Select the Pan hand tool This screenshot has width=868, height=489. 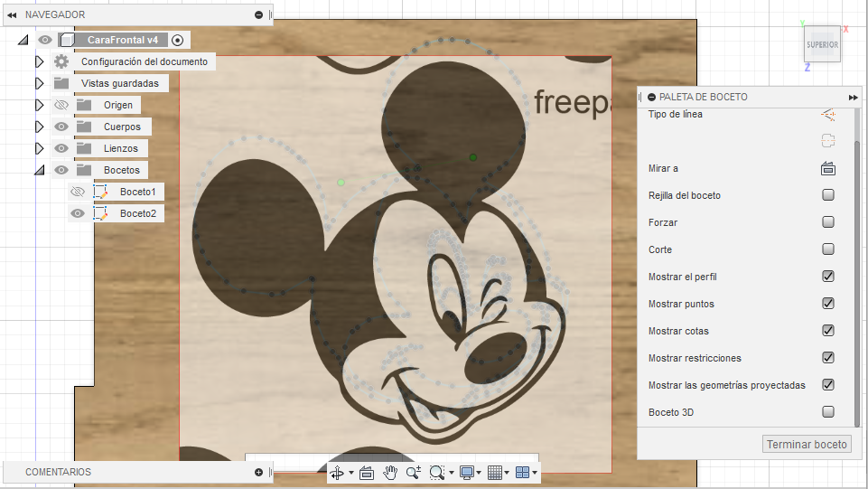390,473
